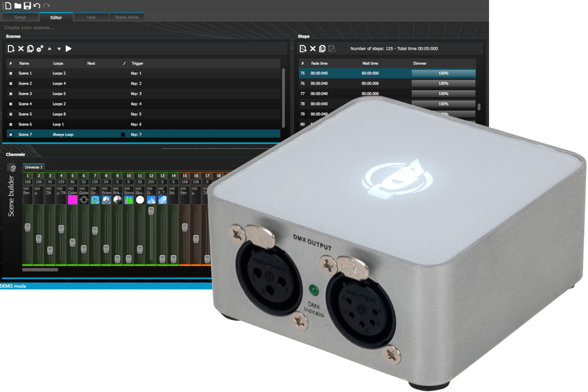Adjust the channel 12 Dimmer fader

tap(151, 211)
